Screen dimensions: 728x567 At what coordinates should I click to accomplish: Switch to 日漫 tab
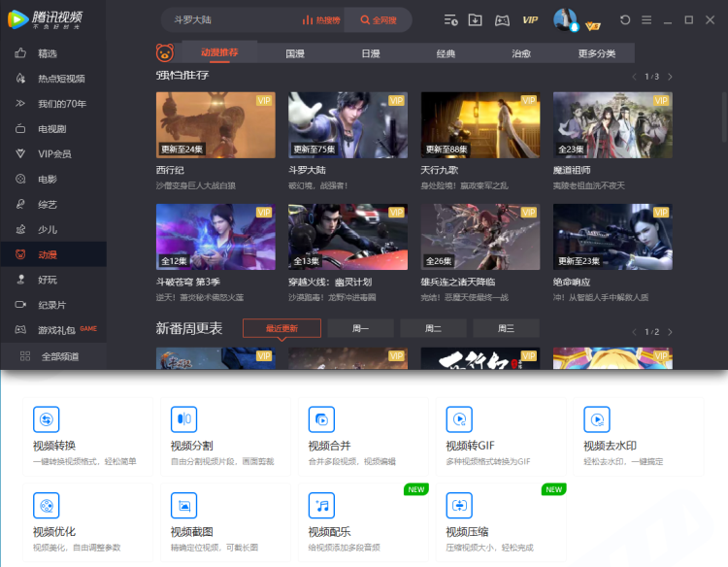coord(371,53)
